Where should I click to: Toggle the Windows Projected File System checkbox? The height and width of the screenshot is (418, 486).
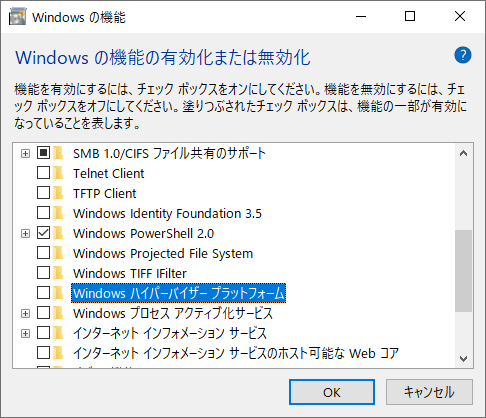(x=43, y=253)
